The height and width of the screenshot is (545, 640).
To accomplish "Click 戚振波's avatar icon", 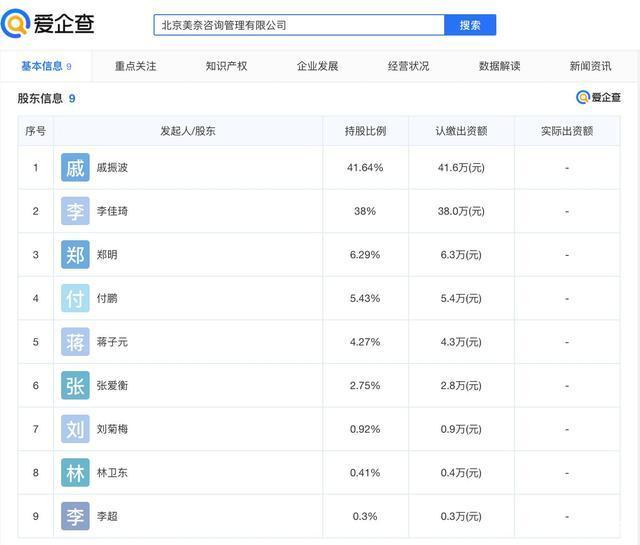I will [x=75, y=167].
